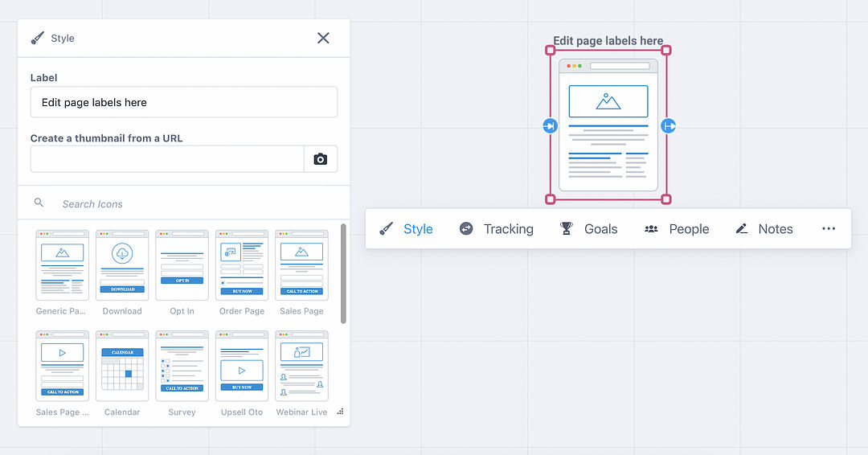
Task: Click the top-right selection handle
Action: click(x=666, y=51)
